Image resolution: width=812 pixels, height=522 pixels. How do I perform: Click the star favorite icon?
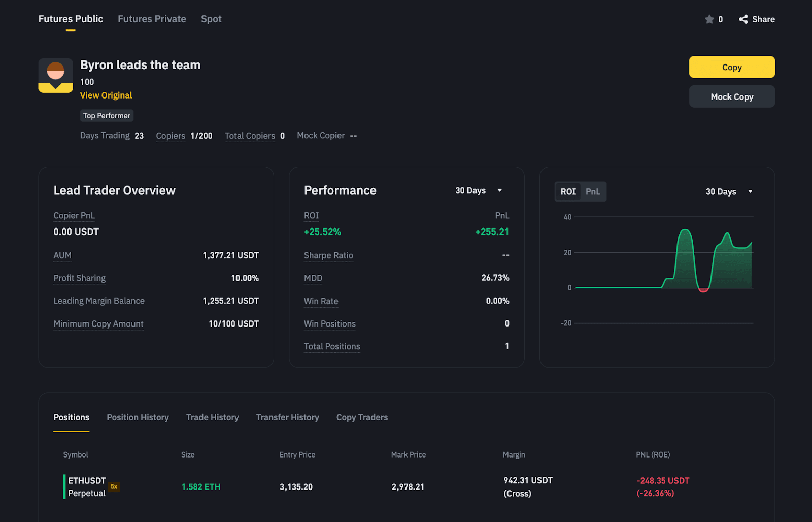click(x=709, y=19)
